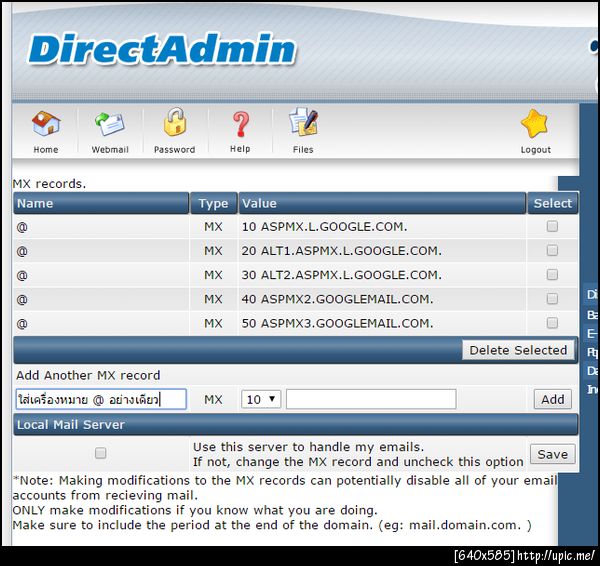Focus the MX record name input field
Viewport: 600px width, 566px height.
[x=101, y=399]
